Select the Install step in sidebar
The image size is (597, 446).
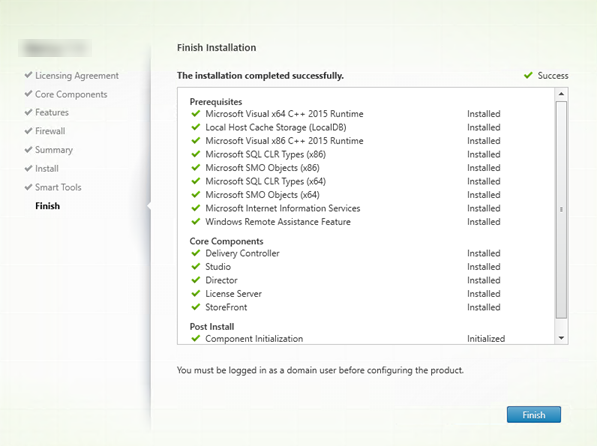coord(47,168)
